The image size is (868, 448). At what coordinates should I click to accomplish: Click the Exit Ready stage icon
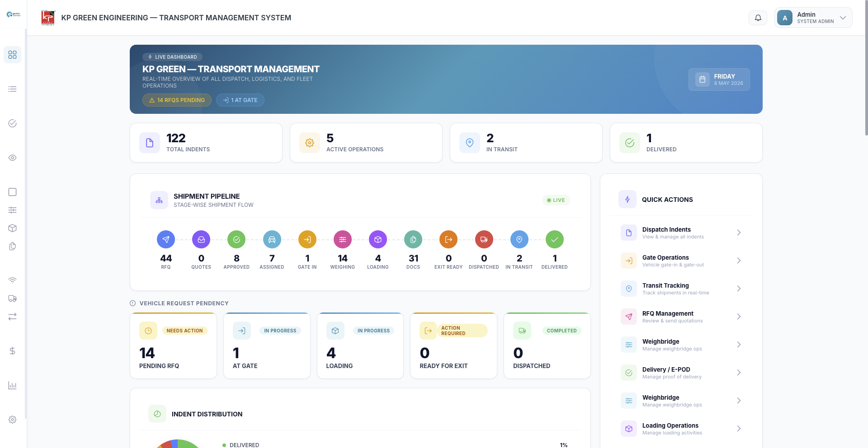[x=448, y=239]
